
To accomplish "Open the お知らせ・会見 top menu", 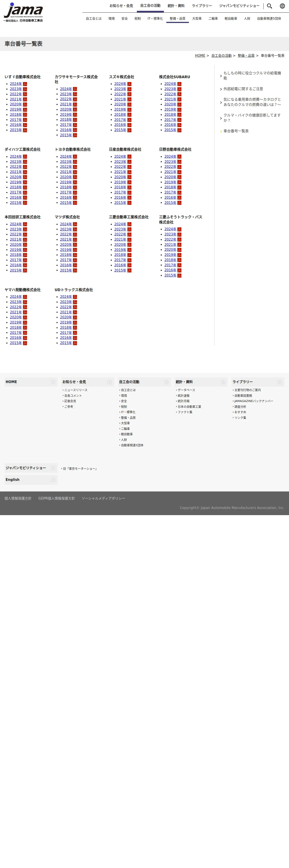I will pyautogui.click(x=121, y=6).
